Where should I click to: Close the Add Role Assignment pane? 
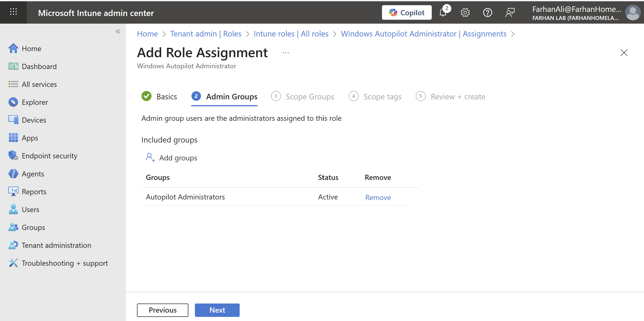(624, 53)
